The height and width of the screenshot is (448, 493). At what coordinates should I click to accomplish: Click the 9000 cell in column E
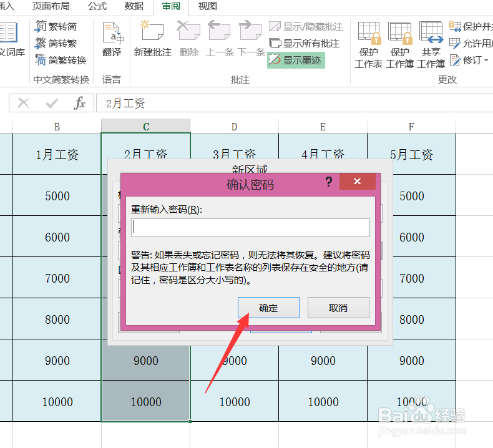click(323, 360)
